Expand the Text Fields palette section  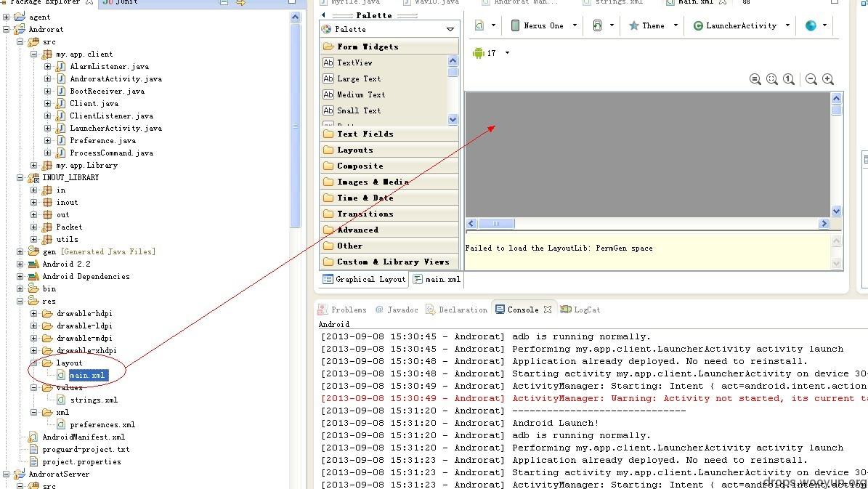point(365,134)
